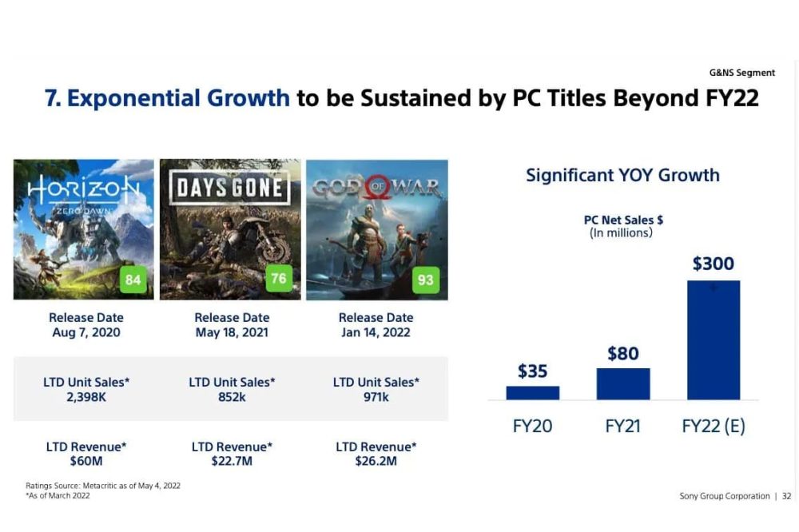Click the $300 value label
This screenshot has height=532, width=799.
713,264
